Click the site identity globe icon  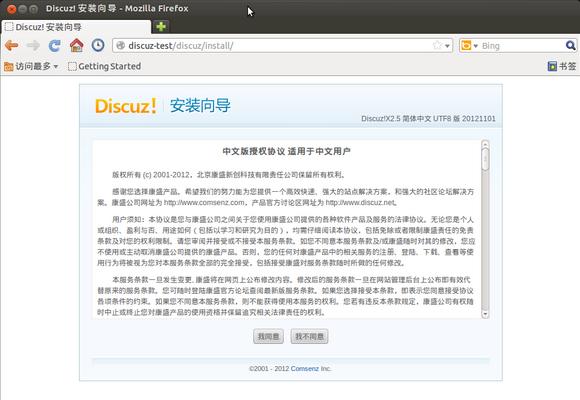120,46
